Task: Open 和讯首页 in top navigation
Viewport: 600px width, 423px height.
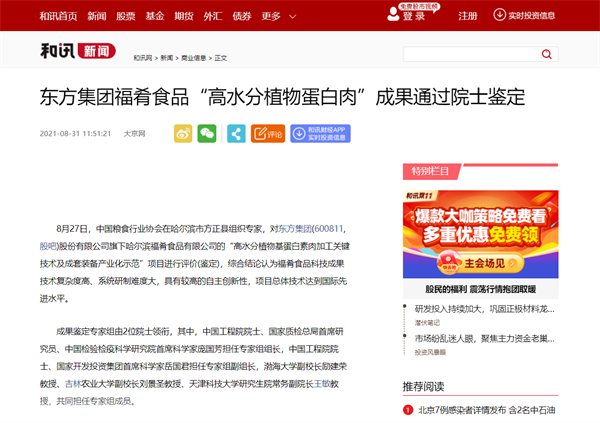Action: [x=59, y=16]
